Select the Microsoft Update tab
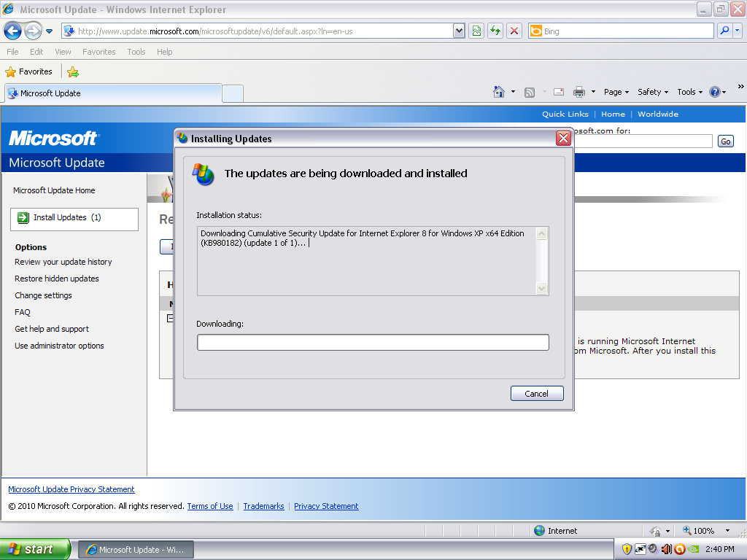The image size is (747, 560). (x=113, y=93)
